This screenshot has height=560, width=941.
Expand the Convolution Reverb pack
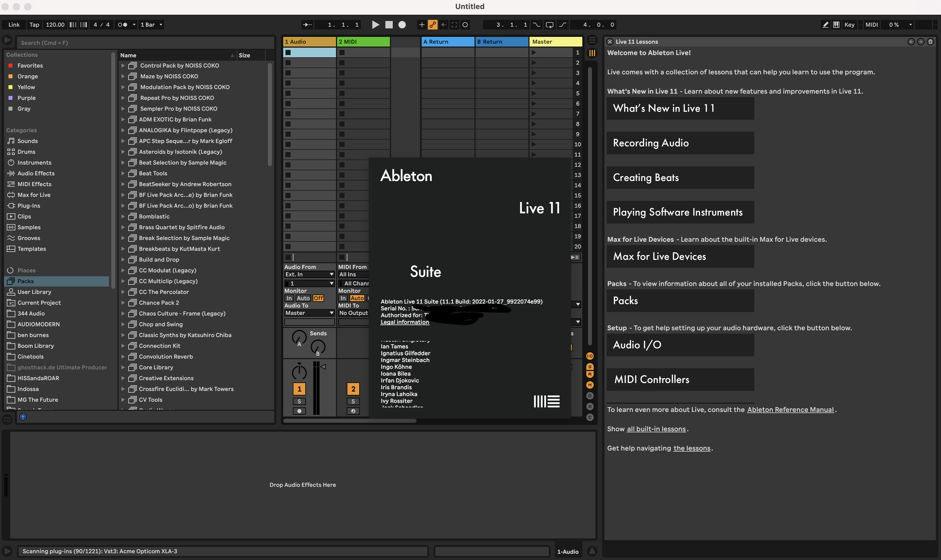(123, 357)
